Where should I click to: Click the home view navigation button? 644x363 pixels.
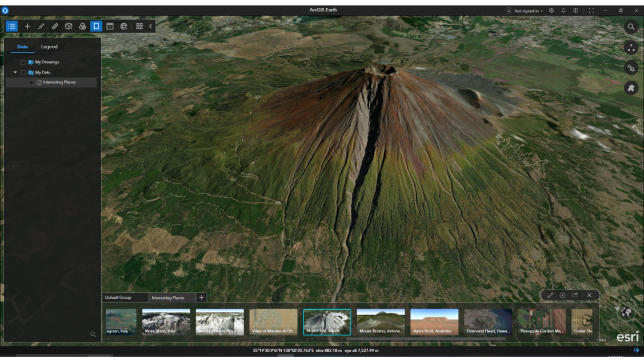pos(631,48)
